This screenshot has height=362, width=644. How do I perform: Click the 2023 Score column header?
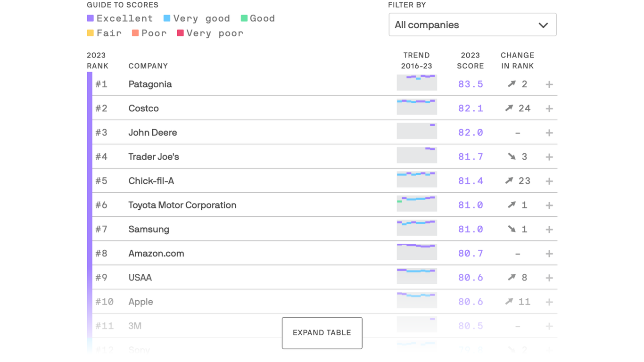470,61
